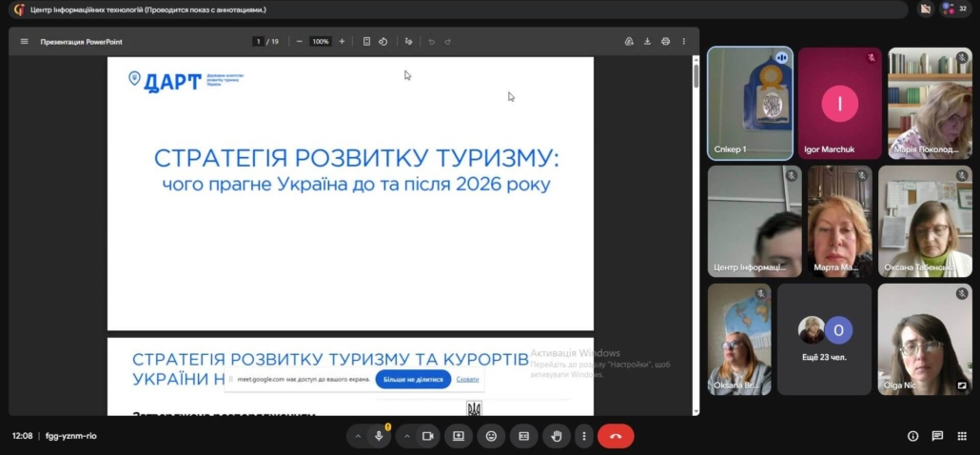The image size is (980, 455).
Task: Click the 'Сховати' link to hide notification
Action: (x=467, y=379)
